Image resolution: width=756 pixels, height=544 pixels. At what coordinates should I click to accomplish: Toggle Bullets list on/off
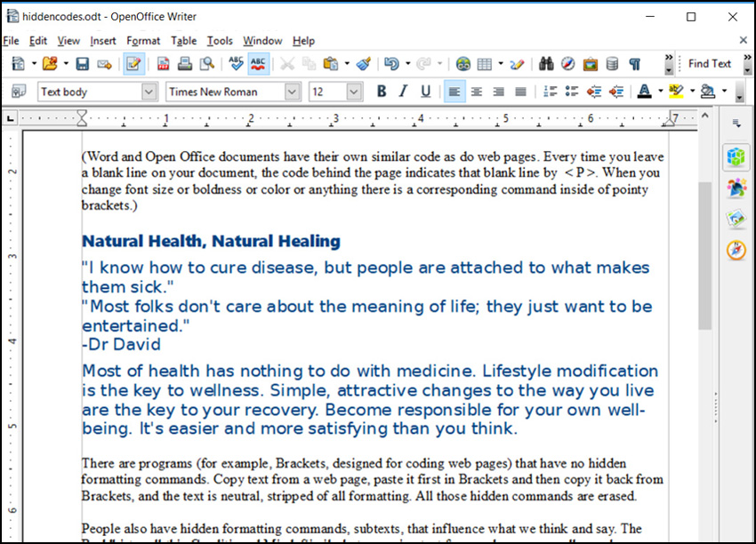pyautogui.click(x=572, y=91)
